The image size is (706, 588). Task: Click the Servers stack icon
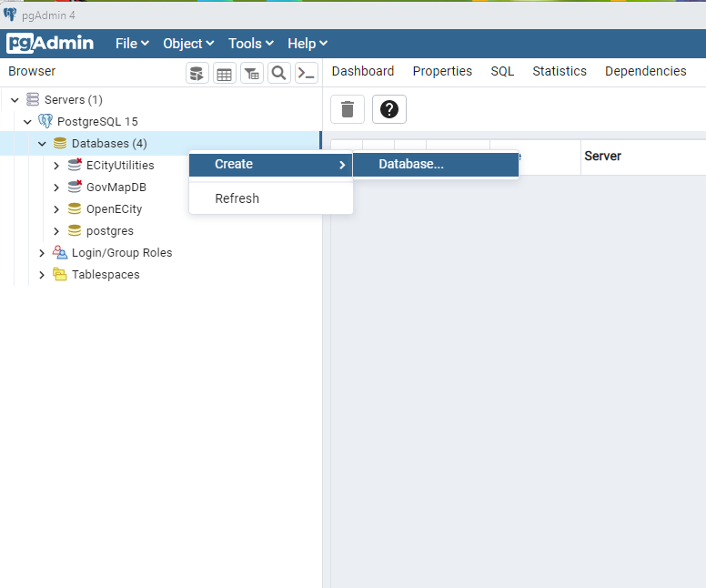click(33, 99)
